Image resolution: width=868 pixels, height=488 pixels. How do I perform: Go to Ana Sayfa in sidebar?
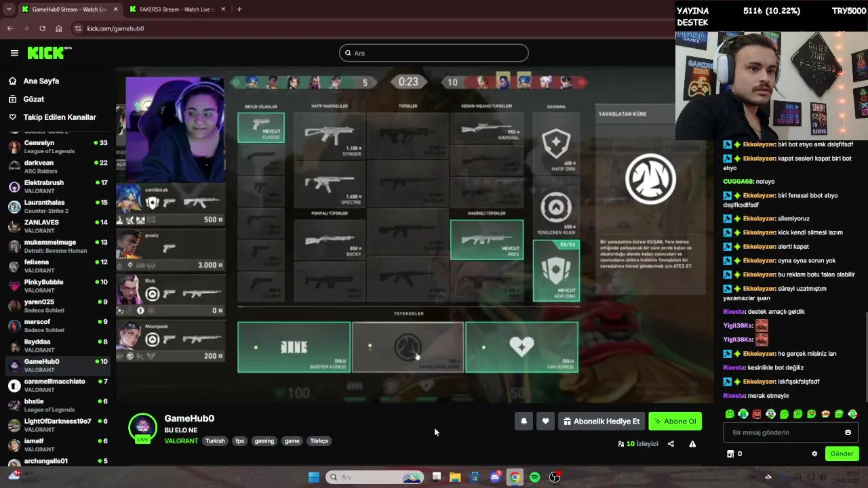click(41, 81)
